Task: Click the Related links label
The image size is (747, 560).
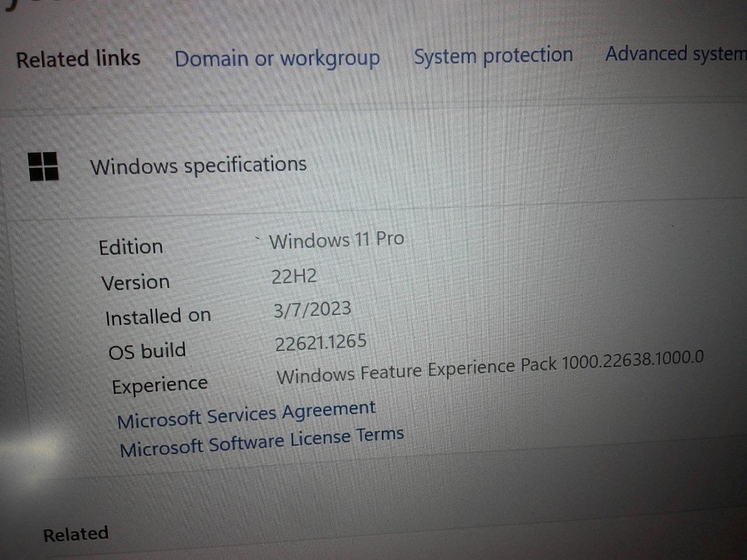Action: pyautogui.click(x=78, y=59)
